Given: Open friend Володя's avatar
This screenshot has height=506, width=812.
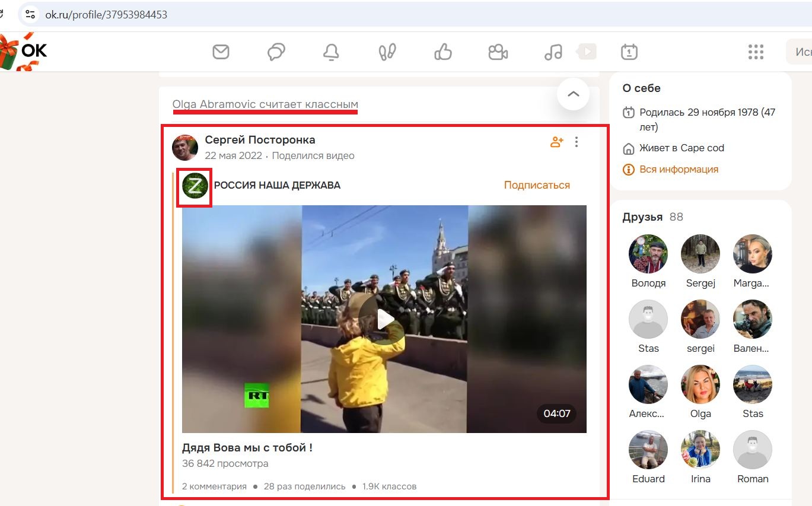Looking at the screenshot, I should point(648,254).
